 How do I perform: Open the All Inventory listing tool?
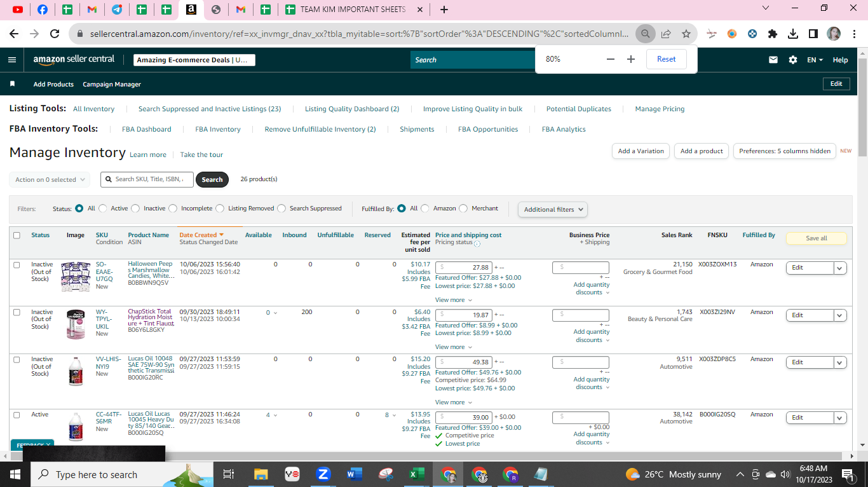[x=94, y=109]
